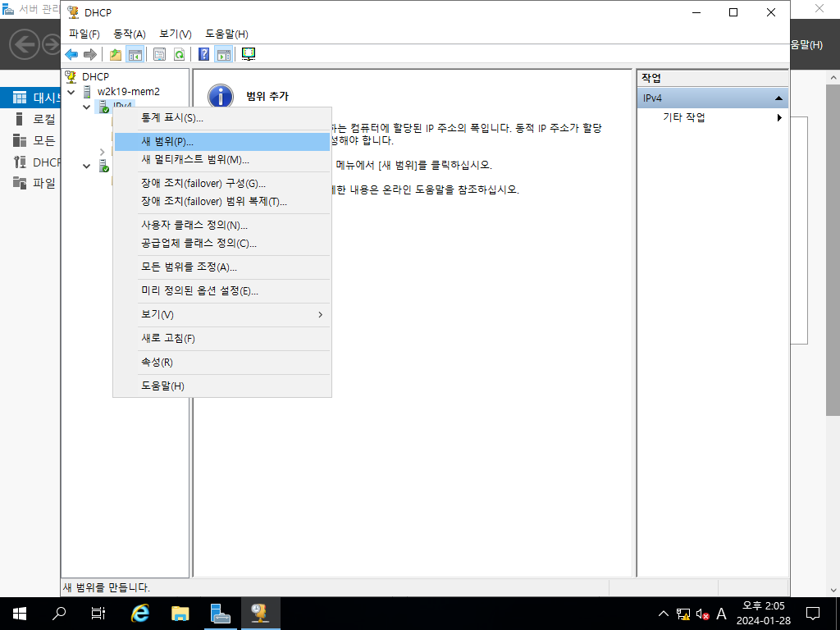Choose 새로 고침(F) in context menu
The image size is (840, 630).
coord(221,339)
